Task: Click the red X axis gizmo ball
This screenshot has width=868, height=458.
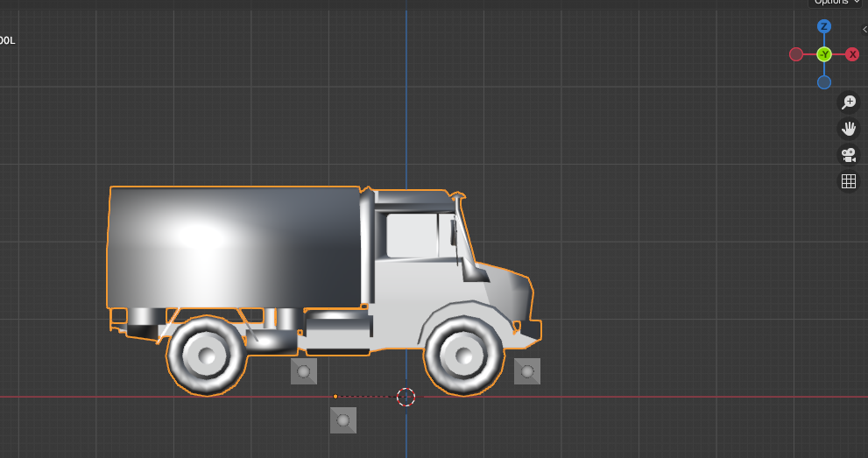Action: click(852, 54)
